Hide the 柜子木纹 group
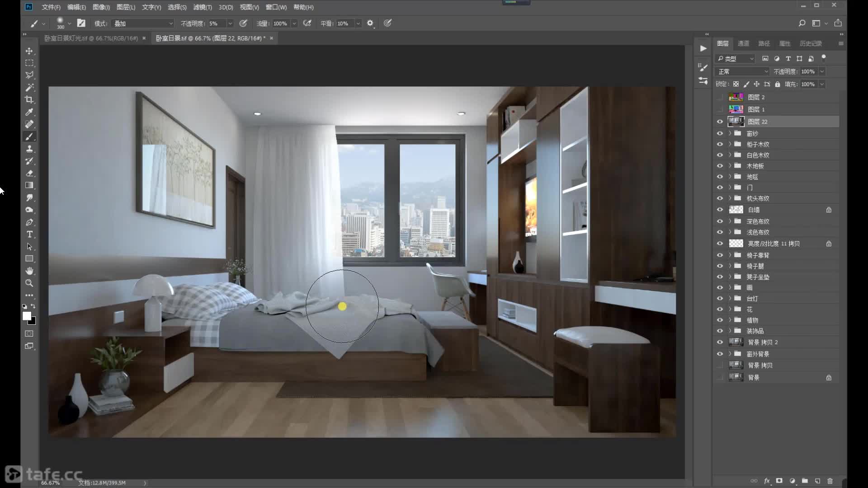Image resolution: width=868 pixels, height=488 pixels. (720, 144)
